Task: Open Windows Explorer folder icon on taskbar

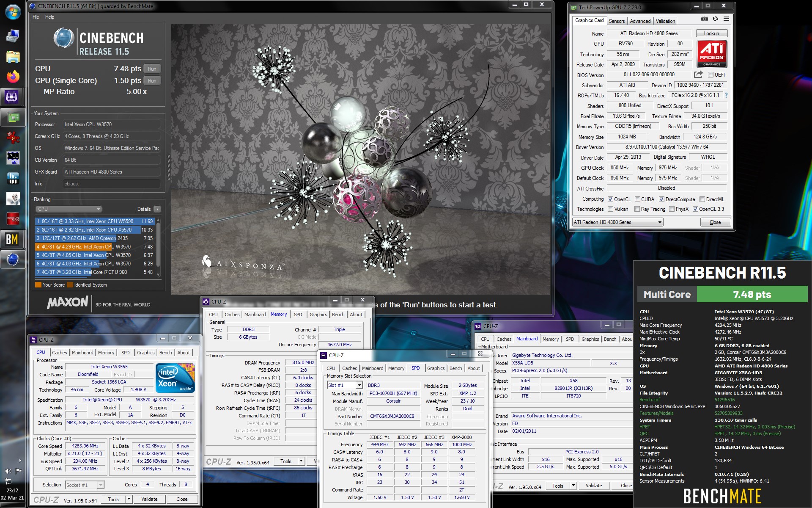Action: [13, 57]
